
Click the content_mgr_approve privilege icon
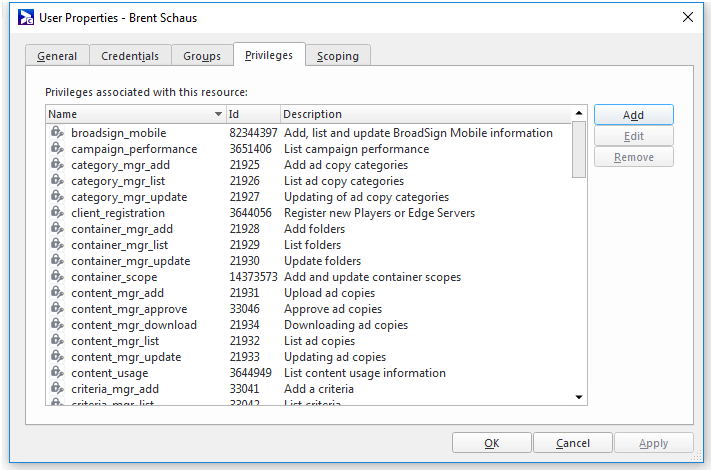pos(57,309)
